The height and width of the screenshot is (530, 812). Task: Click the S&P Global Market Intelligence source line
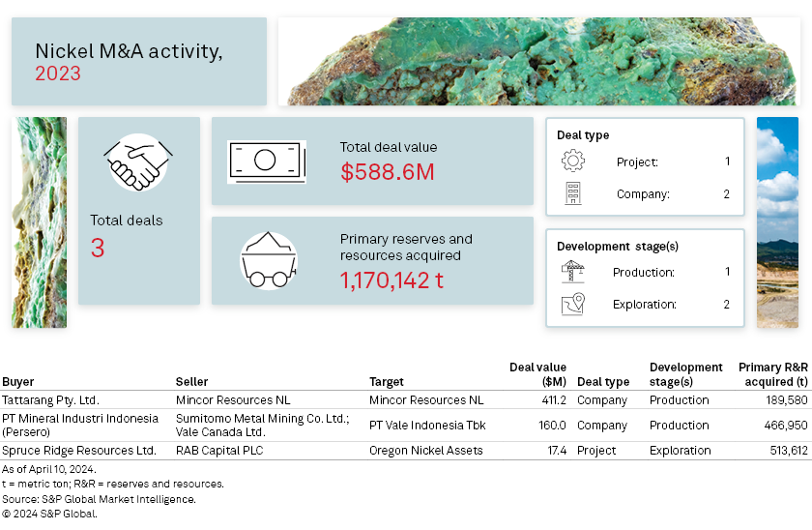click(99, 499)
